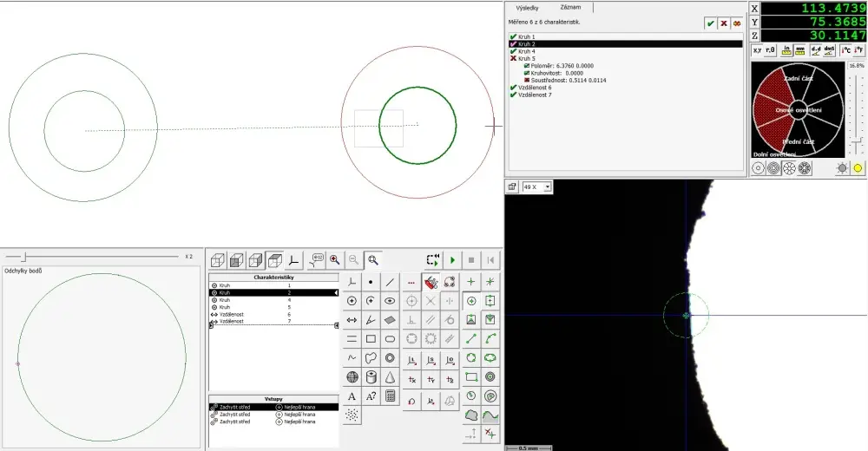Click the green checkmark pass filter button
Image resolution: width=868 pixels, height=451 pixels.
pyautogui.click(x=710, y=23)
